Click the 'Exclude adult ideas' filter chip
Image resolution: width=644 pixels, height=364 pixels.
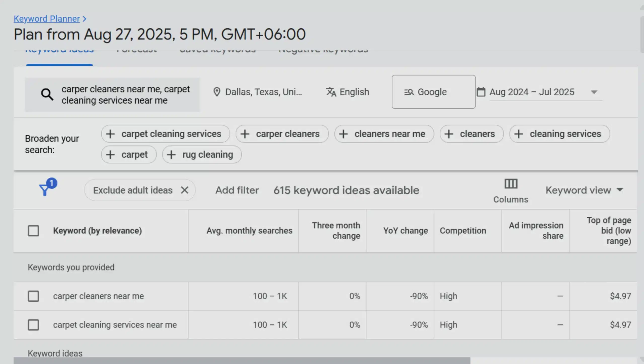coord(140,190)
